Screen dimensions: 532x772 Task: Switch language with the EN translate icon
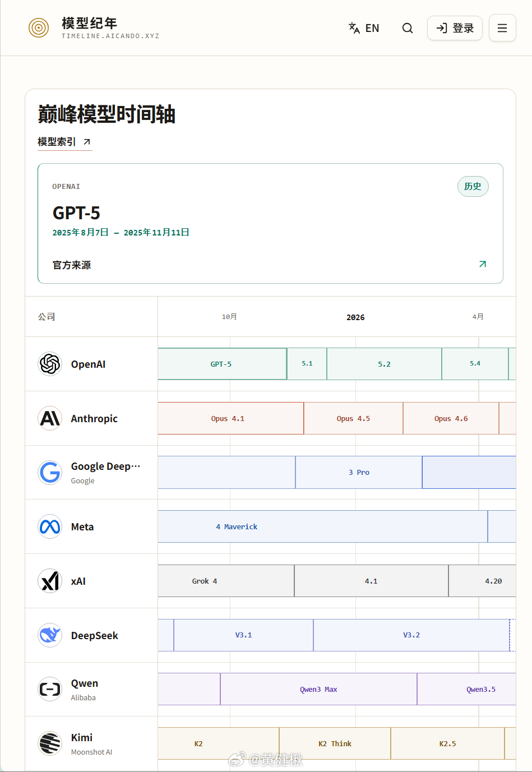coord(364,28)
